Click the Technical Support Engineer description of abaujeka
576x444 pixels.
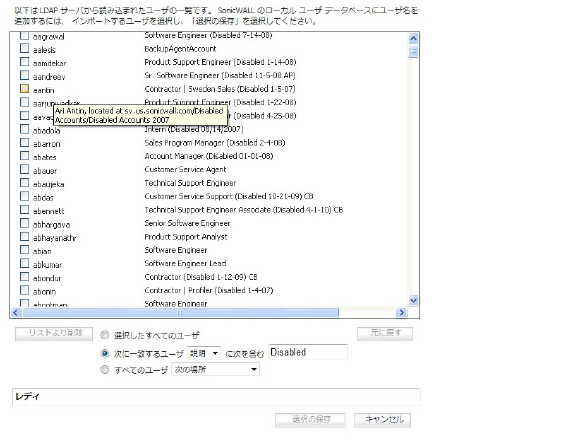tap(190, 183)
